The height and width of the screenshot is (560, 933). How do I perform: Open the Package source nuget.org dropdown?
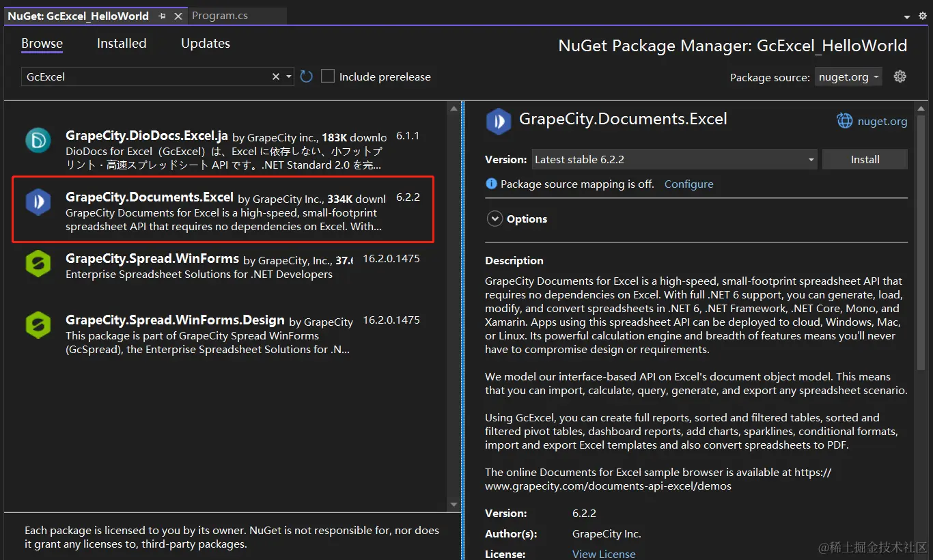coord(849,76)
